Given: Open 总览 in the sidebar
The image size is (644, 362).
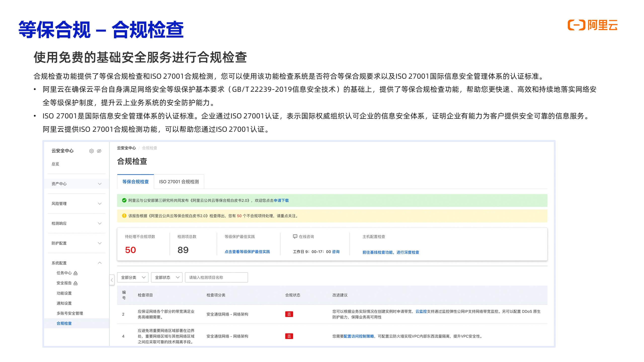Looking at the screenshot, I should [x=55, y=164].
